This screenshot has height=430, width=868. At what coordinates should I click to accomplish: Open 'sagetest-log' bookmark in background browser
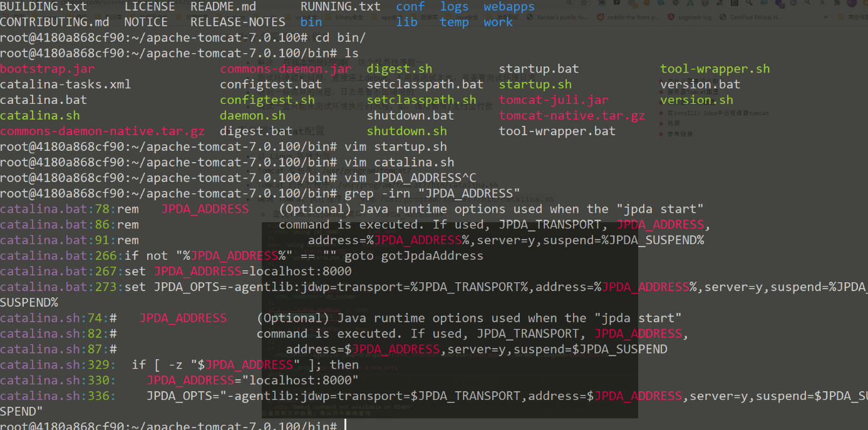pos(690,18)
